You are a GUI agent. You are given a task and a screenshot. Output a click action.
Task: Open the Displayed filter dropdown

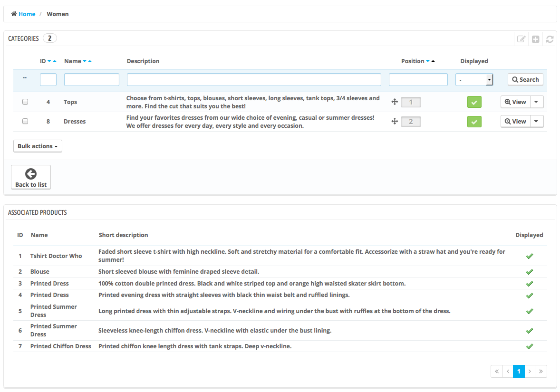pyautogui.click(x=474, y=80)
